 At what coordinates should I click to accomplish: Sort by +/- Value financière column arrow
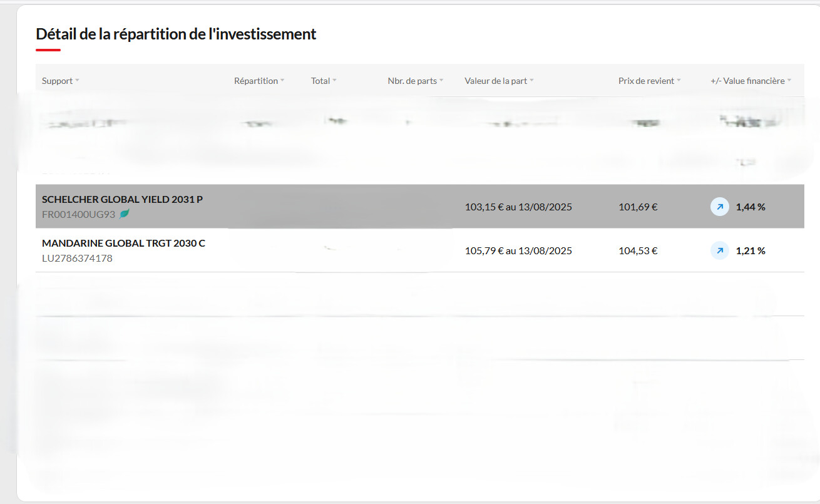789,81
